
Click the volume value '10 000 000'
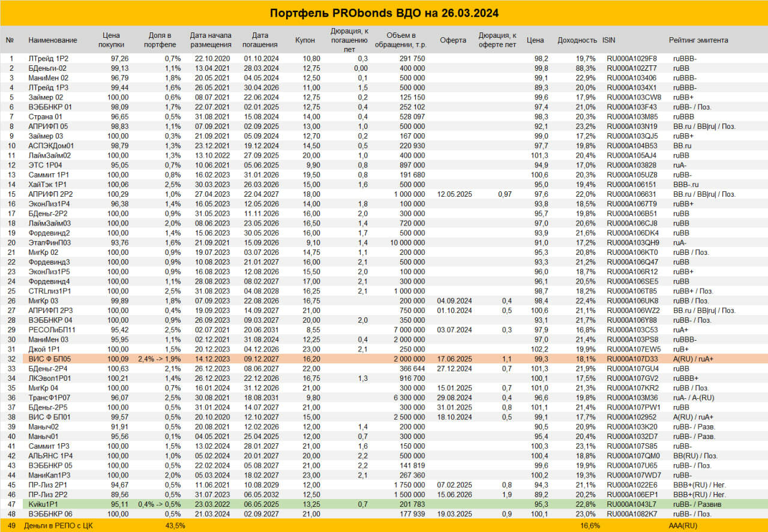click(x=406, y=242)
